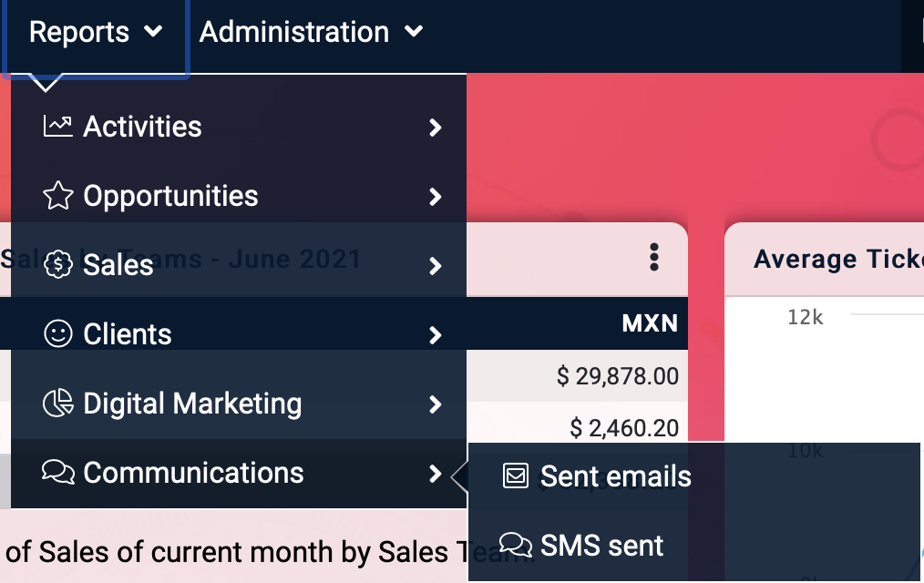Collapse the Reports dropdown chevron
Screen dimensions: 924x583
(153, 31)
